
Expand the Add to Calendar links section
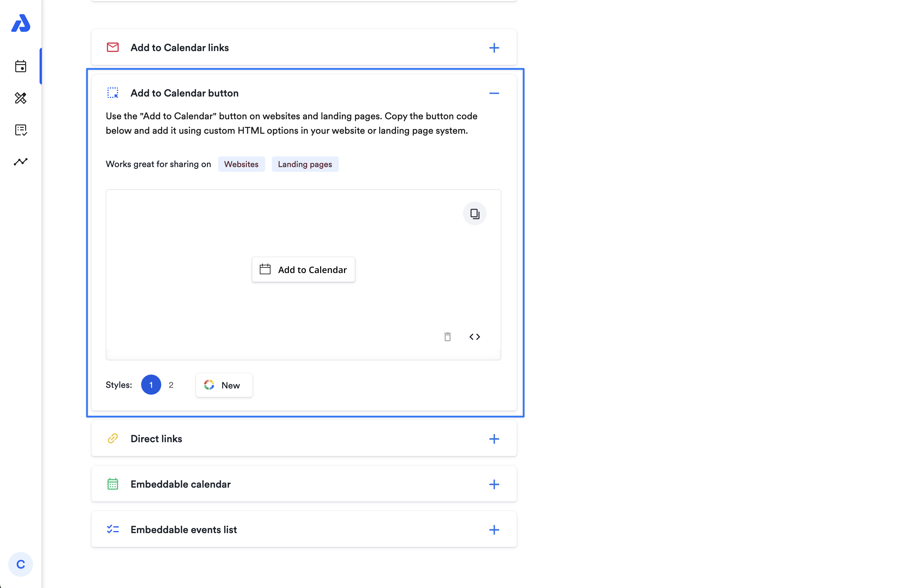pyautogui.click(x=494, y=48)
